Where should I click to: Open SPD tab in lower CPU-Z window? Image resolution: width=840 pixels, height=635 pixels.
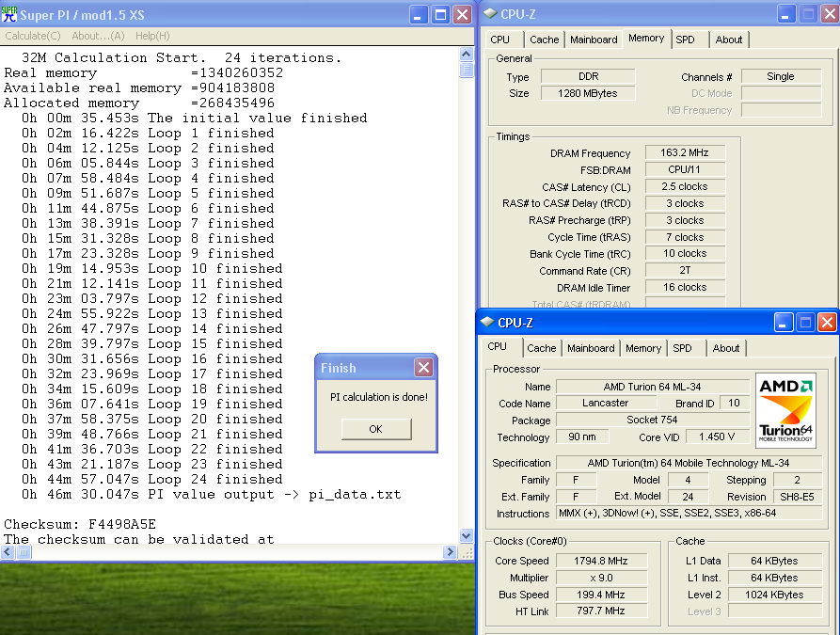tap(682, 348)
